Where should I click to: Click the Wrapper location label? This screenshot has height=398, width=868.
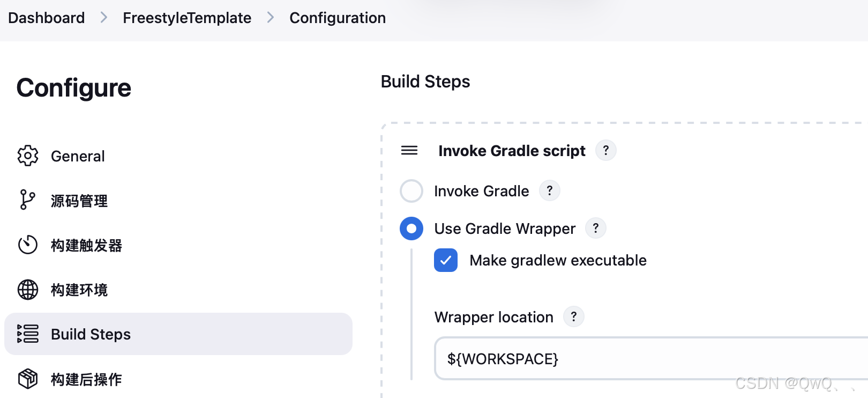point(494,317)
